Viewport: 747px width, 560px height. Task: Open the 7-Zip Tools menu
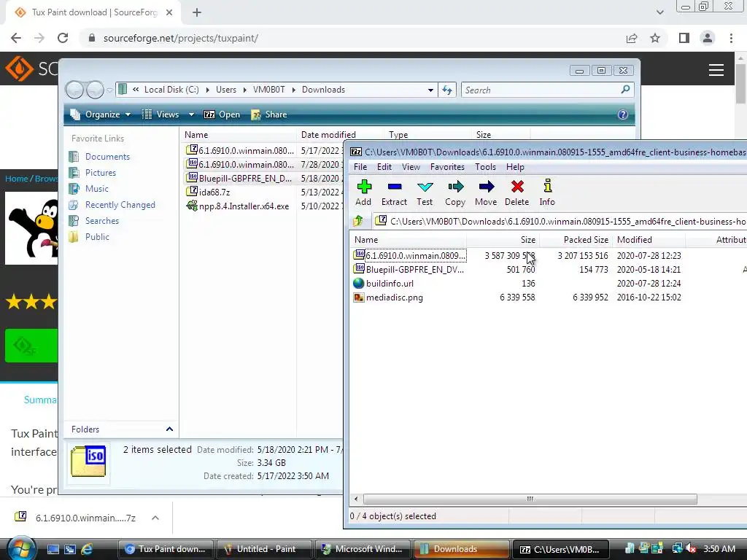[x=485, y=167]
